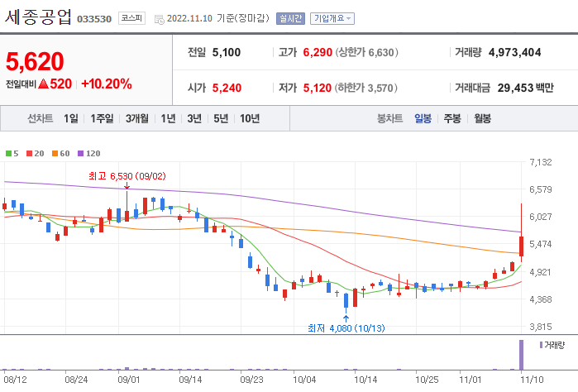Click the 최고 6,530 (09/02) marker
Screen dimensions: 578x392
tap(127, 176)
